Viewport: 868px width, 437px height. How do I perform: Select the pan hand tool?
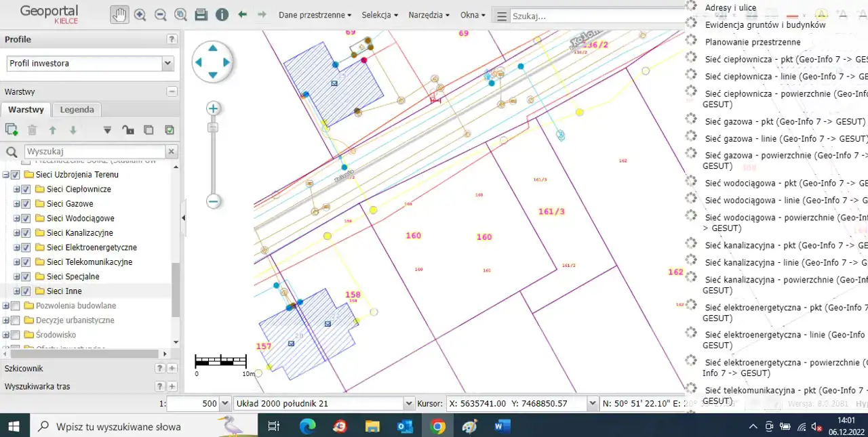[119, 14]
